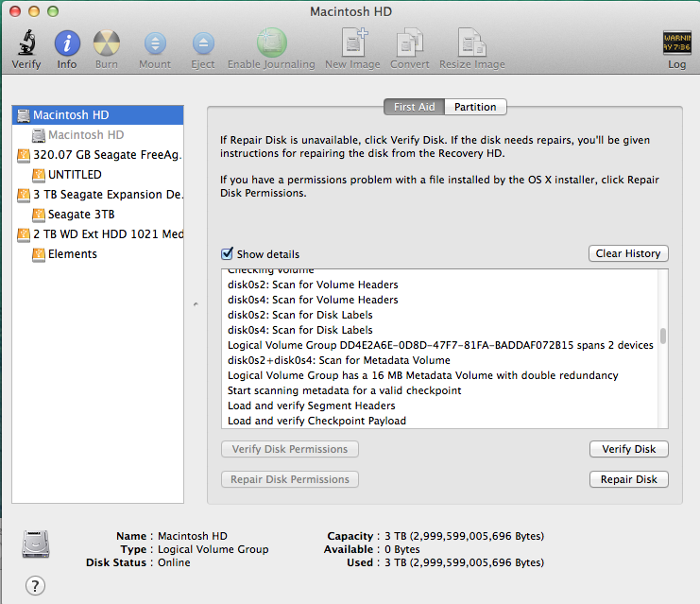Viewport: 700px width, 604px height.
Task: Click the Convert image icon
Action: click(x=410, y=43)
